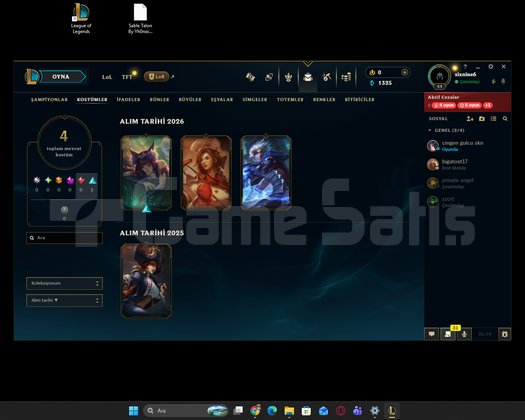Switch to the ŞAMPİYONLAR tab
Image resolution: width=525 pixels, height=420 pixels.
[49, 99]
